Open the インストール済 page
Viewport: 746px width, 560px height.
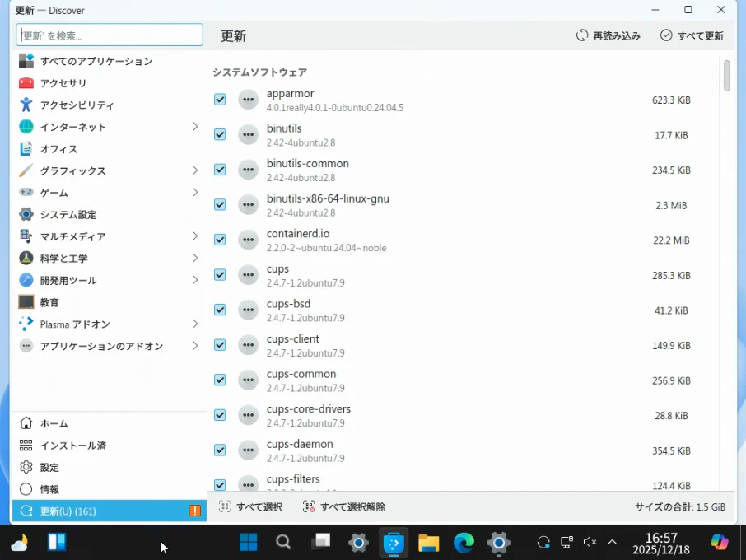(x=109, y=445)
